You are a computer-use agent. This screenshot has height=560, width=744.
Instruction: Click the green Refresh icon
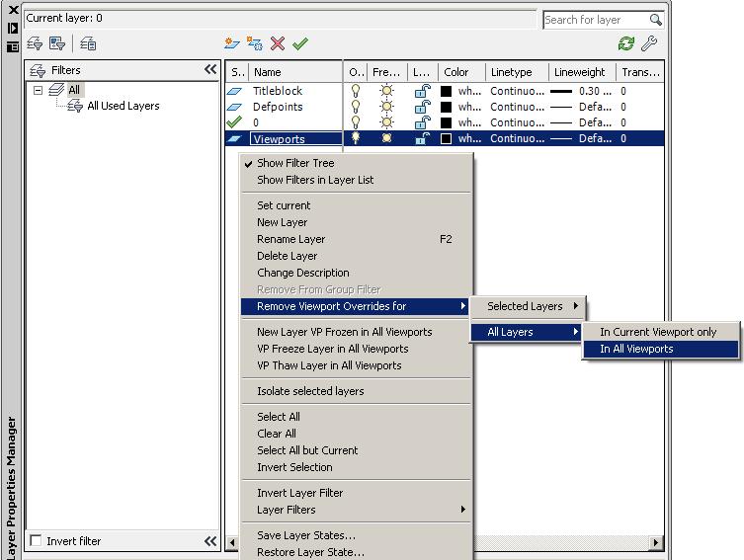coord(626,43)
